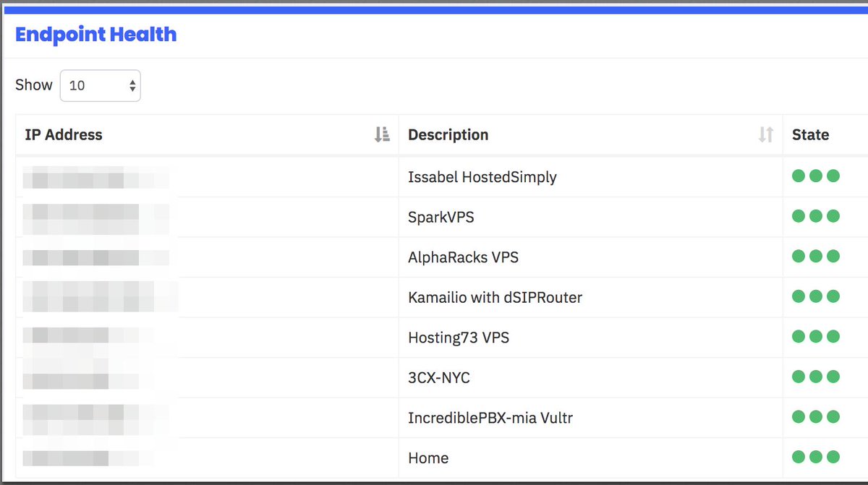Select the Kamailio with dSIPRouter entry

pos(495,297)
